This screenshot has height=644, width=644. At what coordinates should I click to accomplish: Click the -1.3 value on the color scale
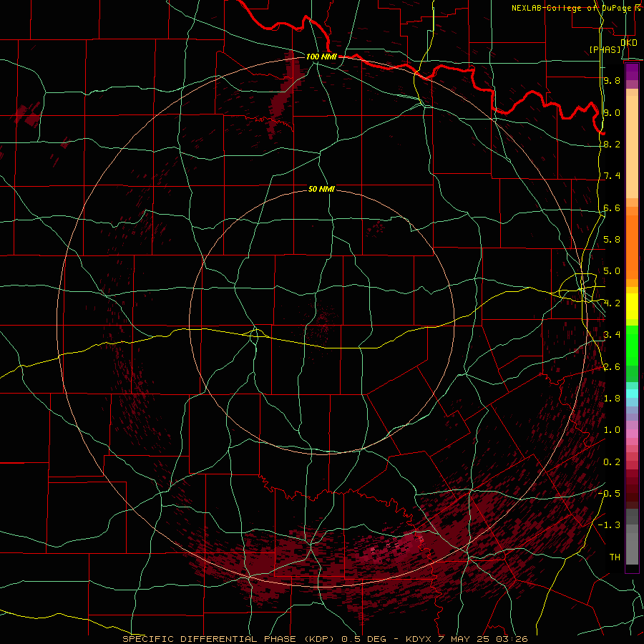coord(609,525)
